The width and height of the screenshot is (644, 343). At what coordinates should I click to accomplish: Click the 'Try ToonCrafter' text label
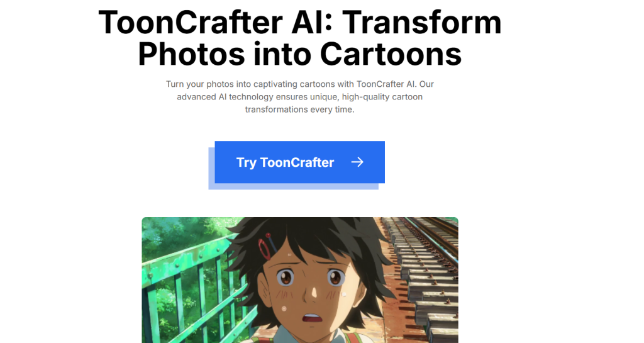[285, 162]
